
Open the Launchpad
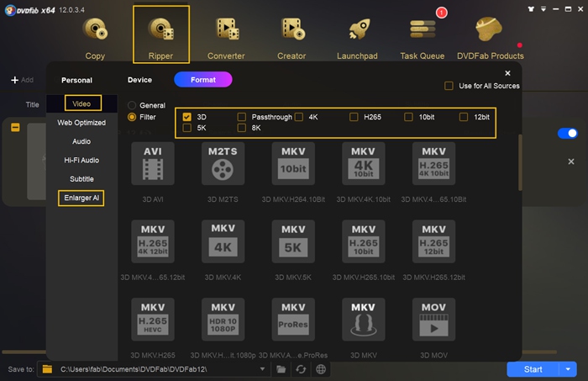357,38
